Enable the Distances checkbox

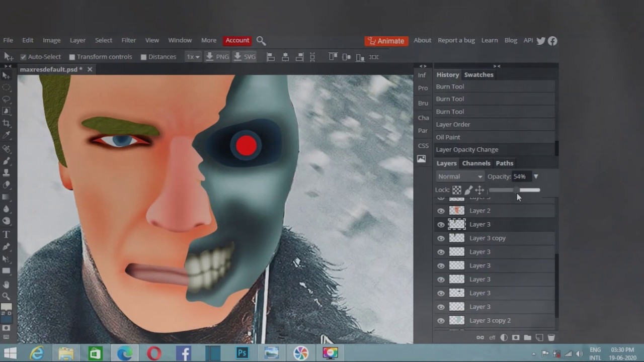pyautogui.click(x=143, y=57)
